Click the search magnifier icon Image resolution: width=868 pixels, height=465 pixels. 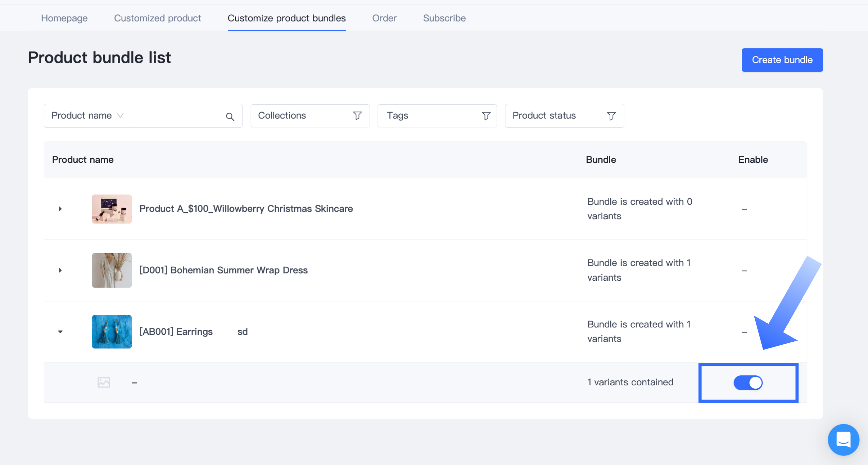click(x=230, y=117)
